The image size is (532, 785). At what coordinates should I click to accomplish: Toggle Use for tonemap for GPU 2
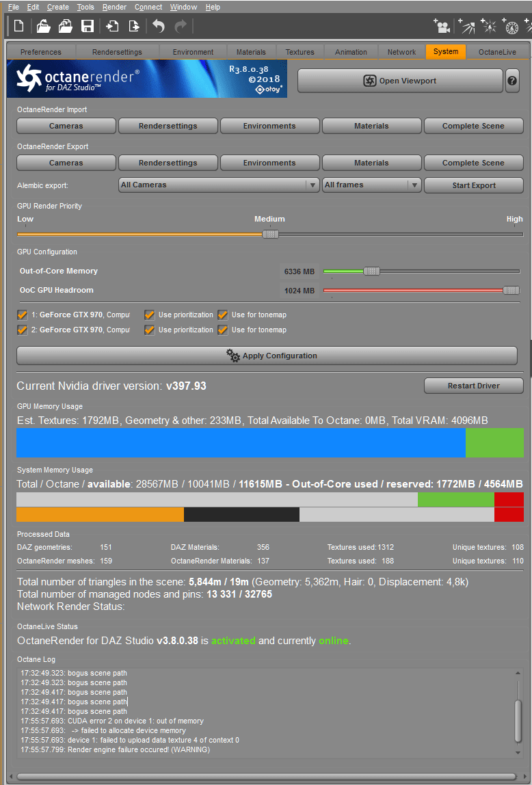[223, 330]
